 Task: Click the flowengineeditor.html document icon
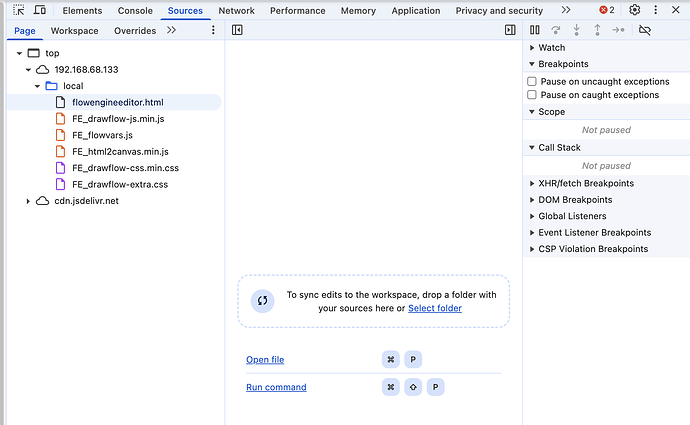tap(60, 103)
